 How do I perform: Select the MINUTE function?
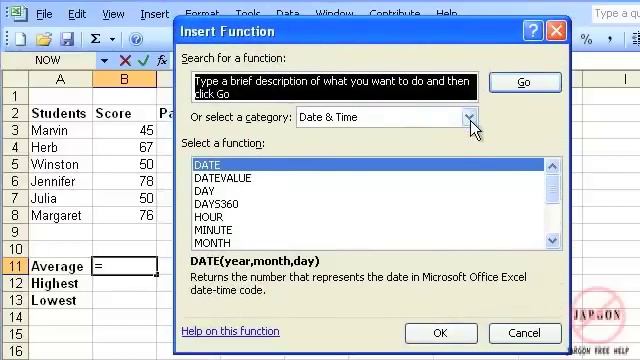coord(368,230)
